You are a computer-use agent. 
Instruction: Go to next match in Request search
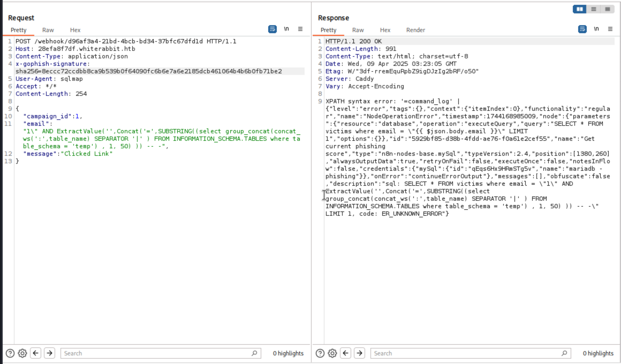pos(50,353)
